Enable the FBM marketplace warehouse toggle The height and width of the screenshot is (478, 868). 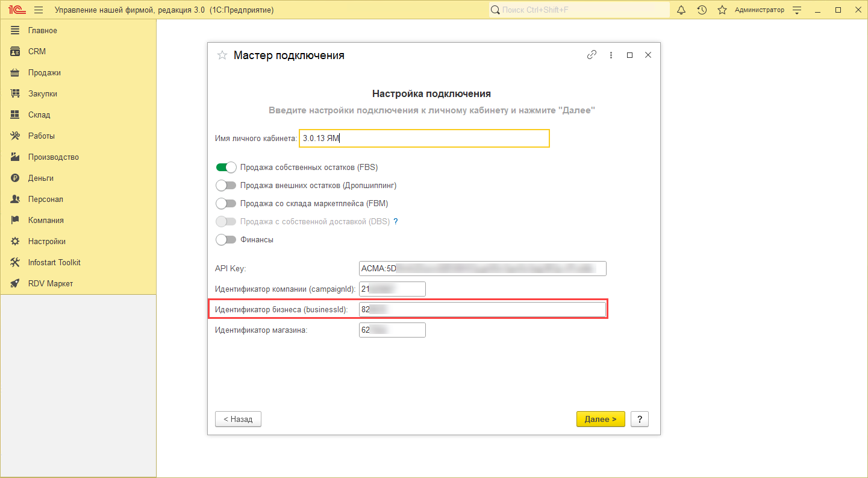click(x=226, y=203)
